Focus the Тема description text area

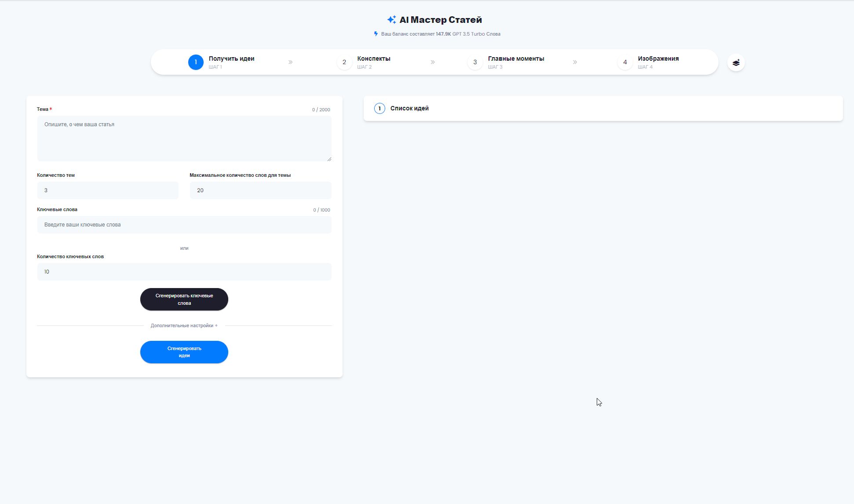click(184, 138)
